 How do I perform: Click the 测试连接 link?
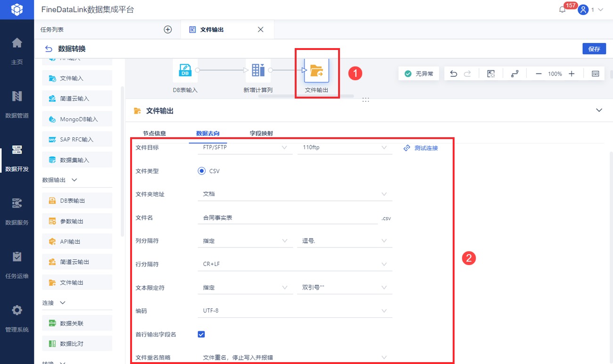tap(421, 148)
